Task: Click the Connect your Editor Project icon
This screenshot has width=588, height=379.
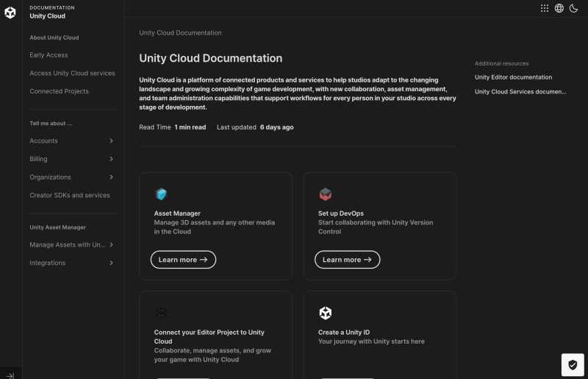Action: tap(161, 314)
